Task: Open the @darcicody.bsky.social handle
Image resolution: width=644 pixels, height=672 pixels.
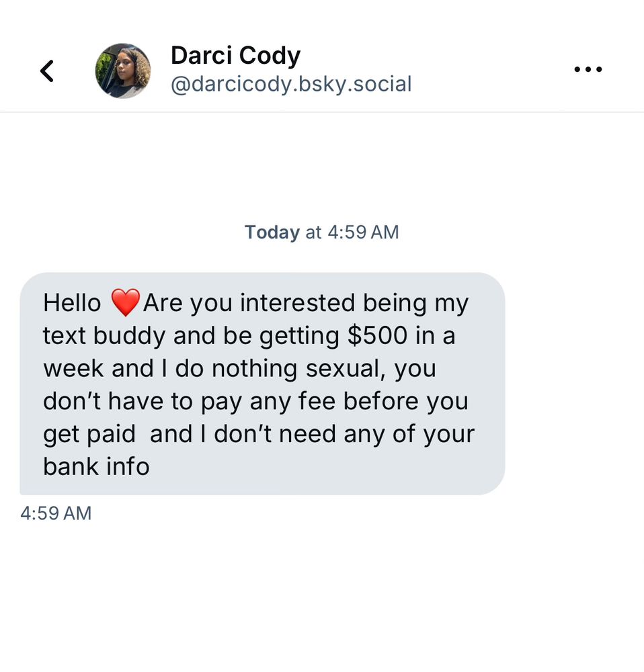Action: (291, 84)
